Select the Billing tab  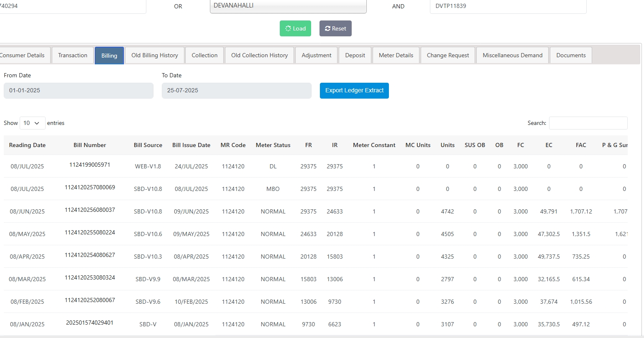[x=109, y=56]
